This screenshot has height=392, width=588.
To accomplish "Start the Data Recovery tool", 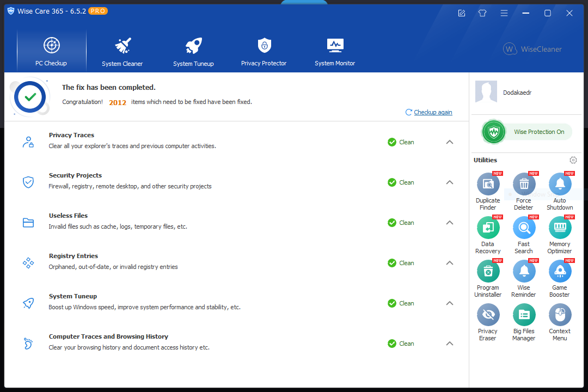I will coord(488,235).
